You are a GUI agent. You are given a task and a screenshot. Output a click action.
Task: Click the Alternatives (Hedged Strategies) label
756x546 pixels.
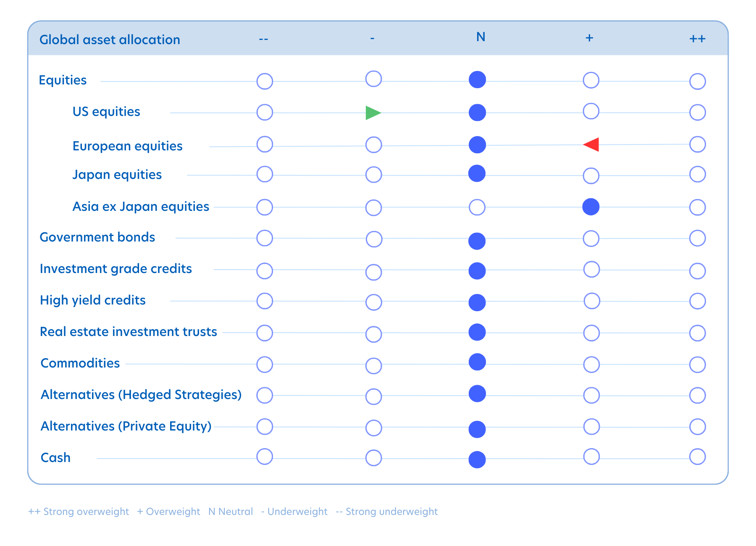coord(141,395)
